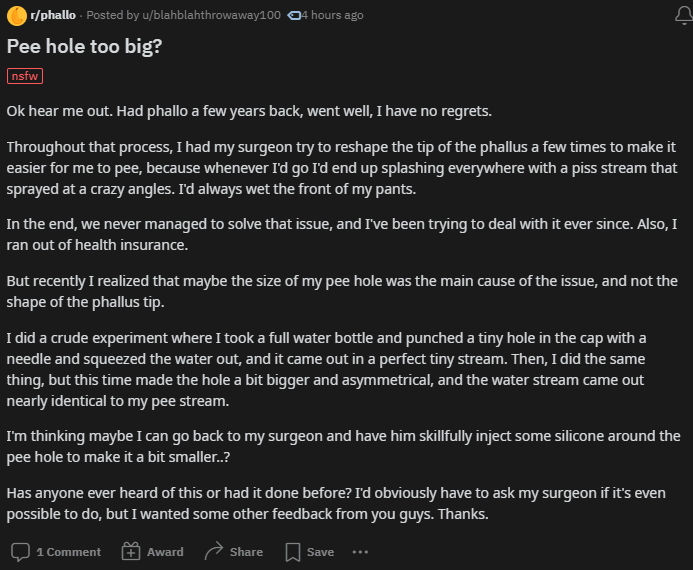Click the r/phallo subreddit avatar icon
Screen dimensions: 693x570
pos(16,16)
